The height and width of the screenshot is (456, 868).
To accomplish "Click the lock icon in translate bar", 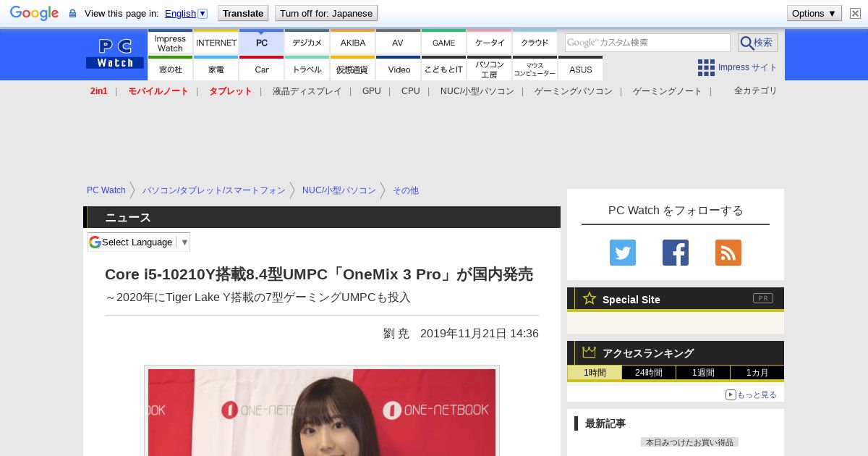I will 72,13.
